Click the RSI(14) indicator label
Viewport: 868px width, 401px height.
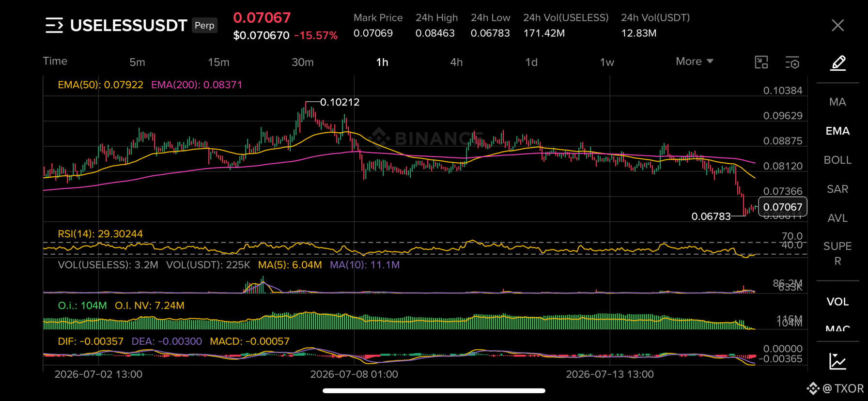[100, 234]
